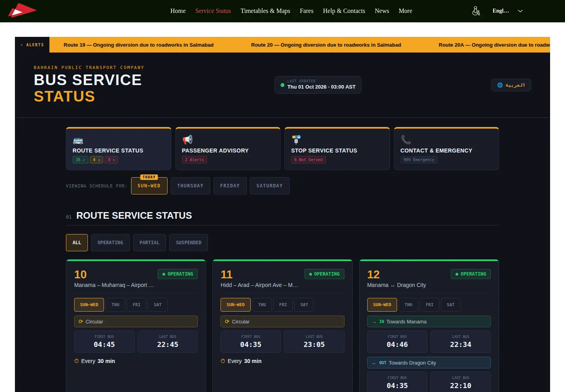Navigate to the Fares page
Viewport: 565px width, 392px height.
point(306,11)
